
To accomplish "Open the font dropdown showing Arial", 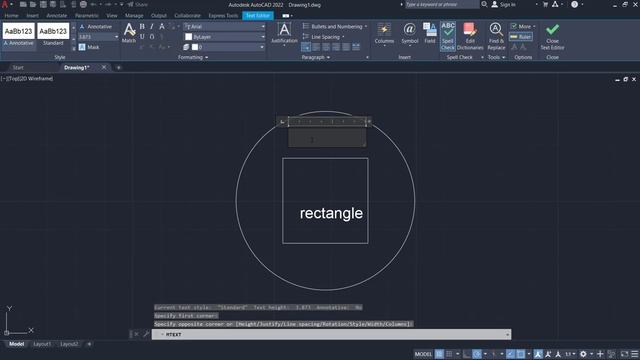I will coord(224,27).
